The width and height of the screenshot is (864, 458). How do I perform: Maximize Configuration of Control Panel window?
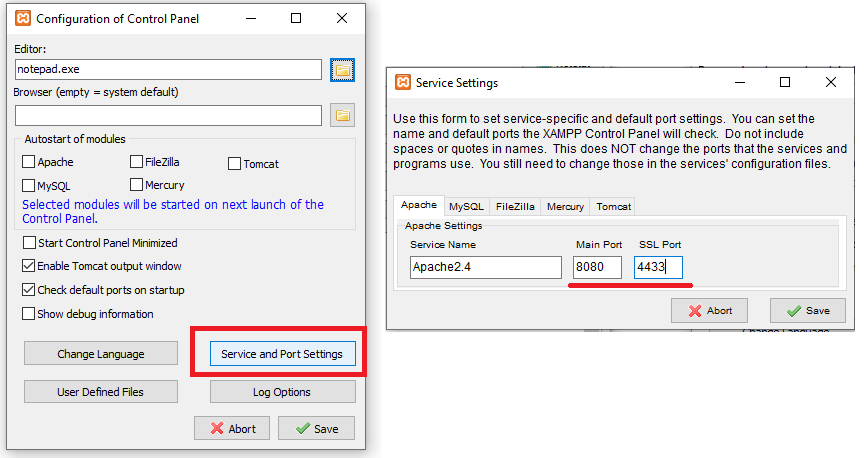coord(296,18)
